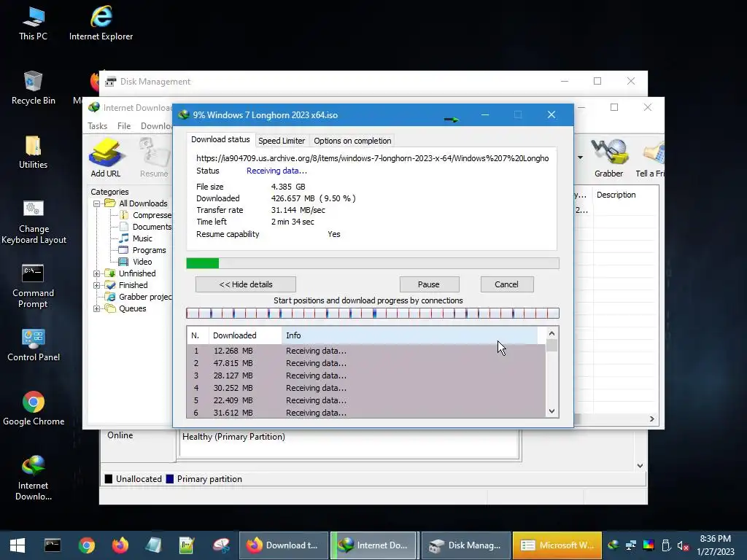The height and width of the screenshot is (560, 747).
Task: Expand the Unfinished category
Action: point(97,274)
